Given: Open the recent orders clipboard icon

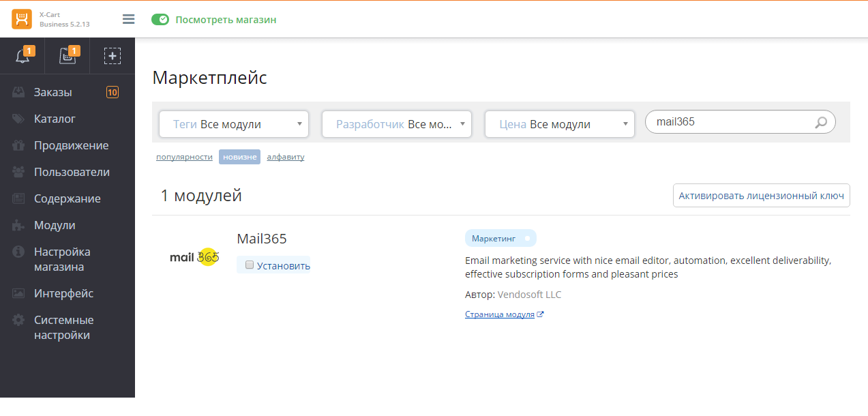Looking at the screenshot, I should pyautogui.click(x=68, y=56).
